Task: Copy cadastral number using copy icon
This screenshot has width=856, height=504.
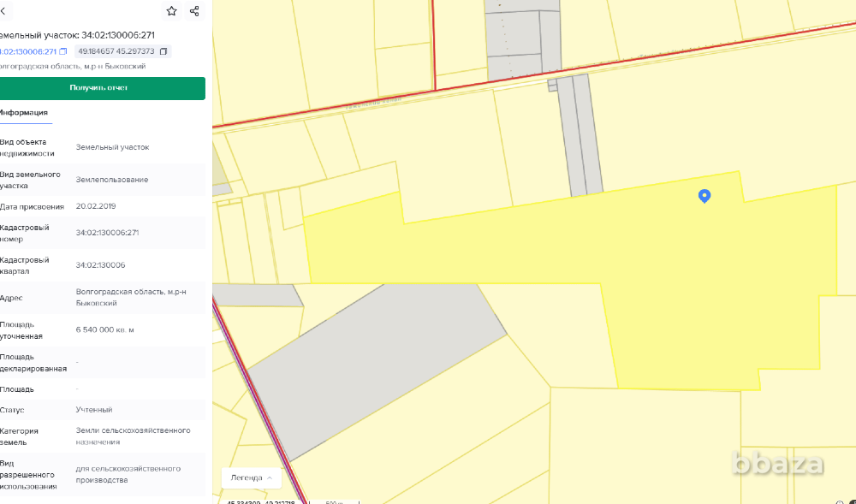Action: (63, 51)
